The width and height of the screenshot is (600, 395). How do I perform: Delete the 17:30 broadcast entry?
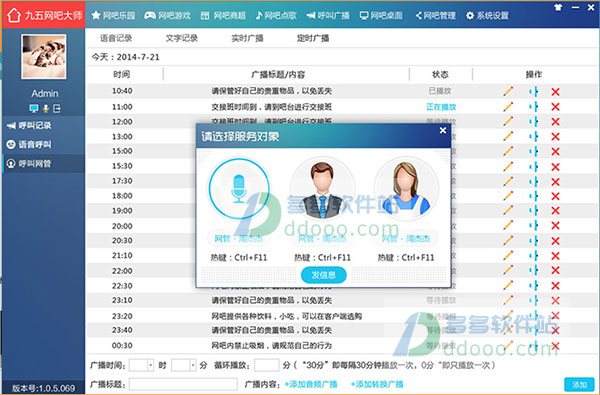tap(556, 181)
